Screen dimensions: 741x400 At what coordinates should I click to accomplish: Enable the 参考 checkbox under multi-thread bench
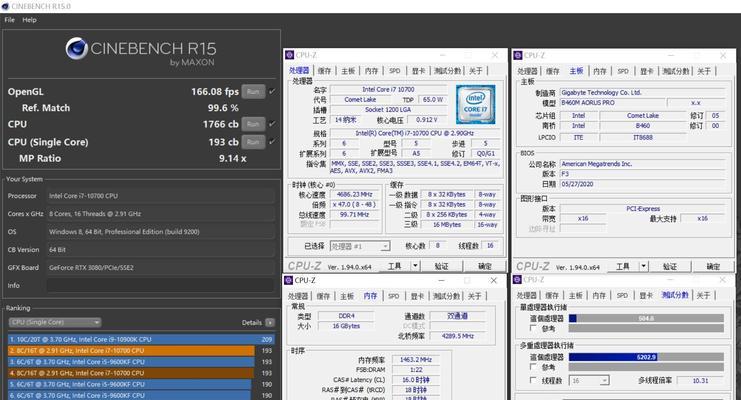(x=533, y=367)
